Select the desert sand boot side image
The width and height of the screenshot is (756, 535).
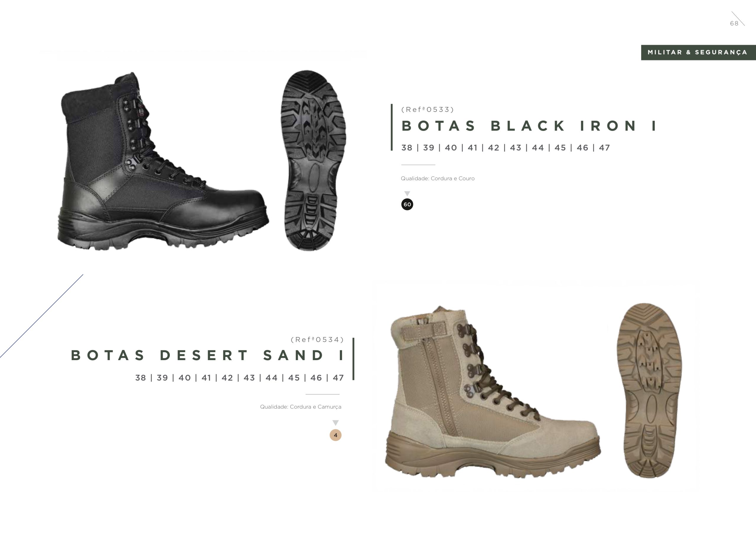click(493, 392)
